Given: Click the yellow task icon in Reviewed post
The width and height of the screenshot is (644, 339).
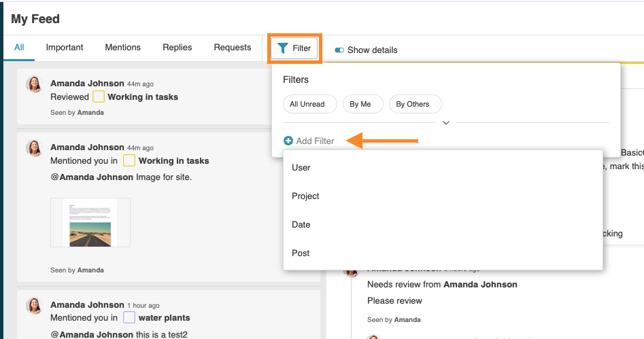Looking at the screenshot, I should click(x=99, y=97).
